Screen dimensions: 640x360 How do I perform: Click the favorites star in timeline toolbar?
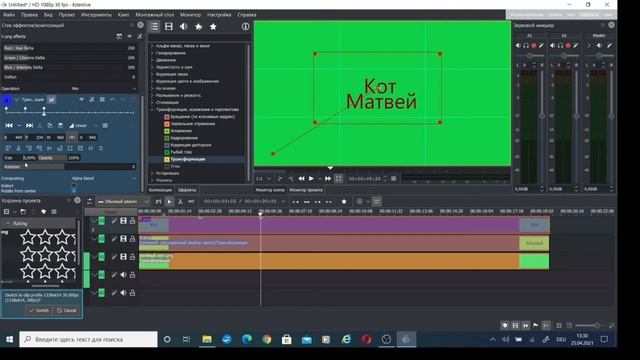tap(344, 202)
